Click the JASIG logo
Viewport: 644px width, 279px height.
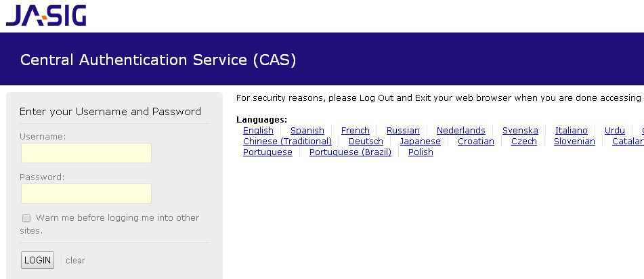click(x=45, y=15)
